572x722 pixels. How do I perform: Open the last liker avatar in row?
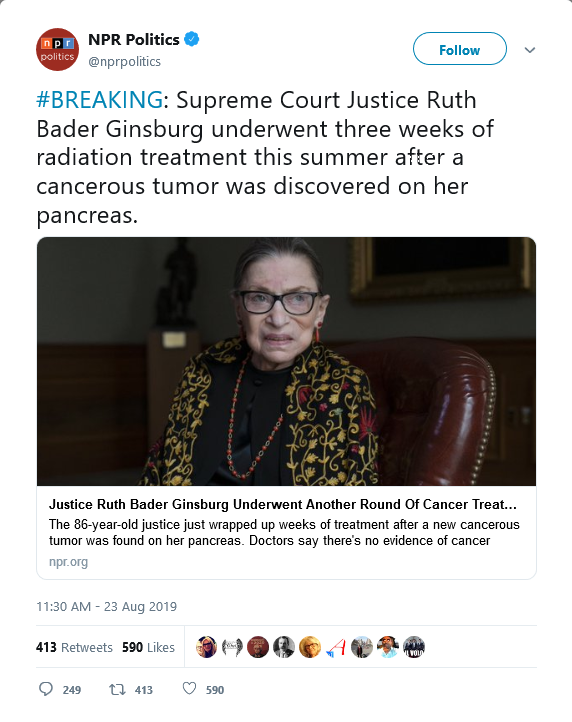414,647
